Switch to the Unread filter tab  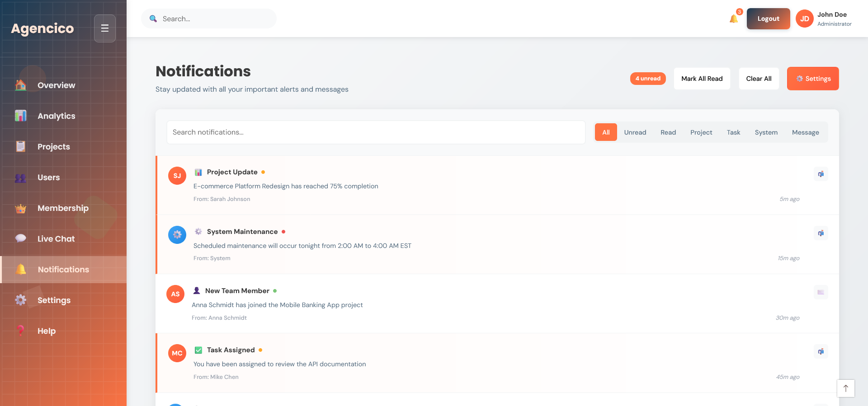coord(635,132)
